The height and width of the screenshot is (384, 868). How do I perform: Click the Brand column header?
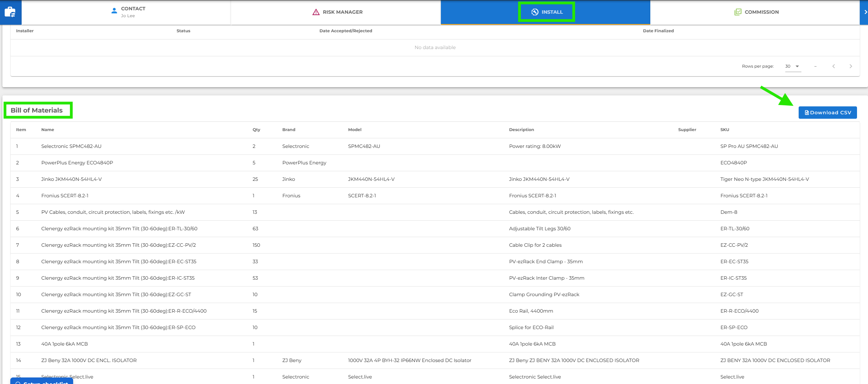pyautogui.click(x=289, y=130)
